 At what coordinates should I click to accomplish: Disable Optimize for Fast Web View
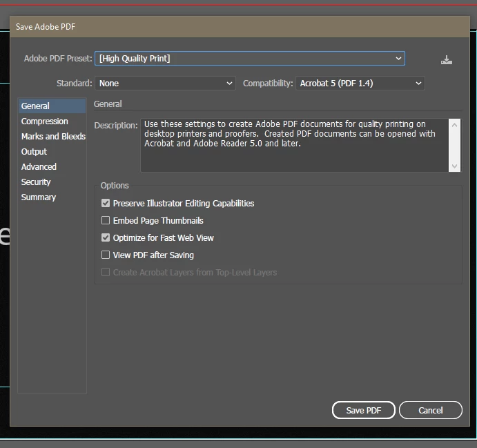click(106, 237)
